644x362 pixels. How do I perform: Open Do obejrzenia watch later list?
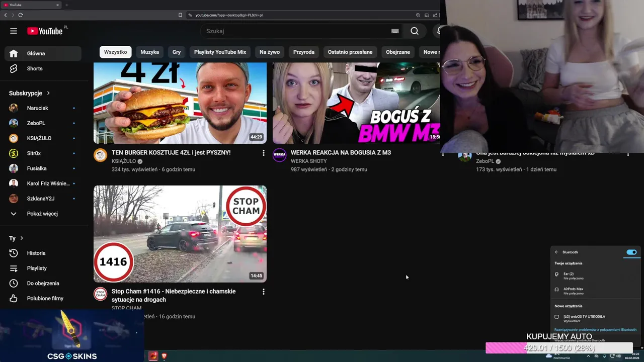[43, 283]
